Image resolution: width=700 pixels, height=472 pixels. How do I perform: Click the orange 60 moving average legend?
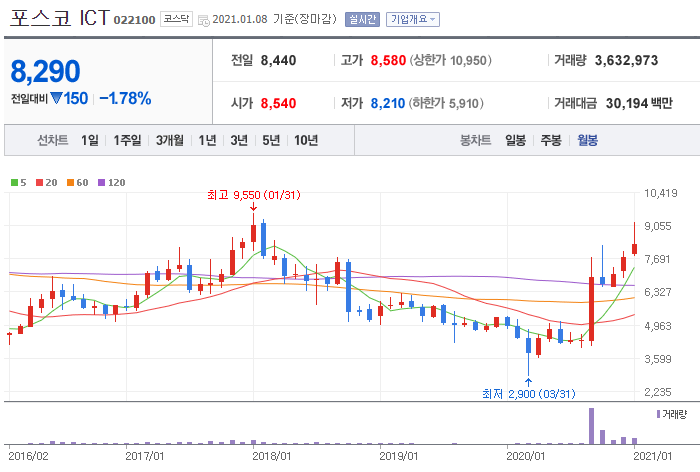click(77, 182)
